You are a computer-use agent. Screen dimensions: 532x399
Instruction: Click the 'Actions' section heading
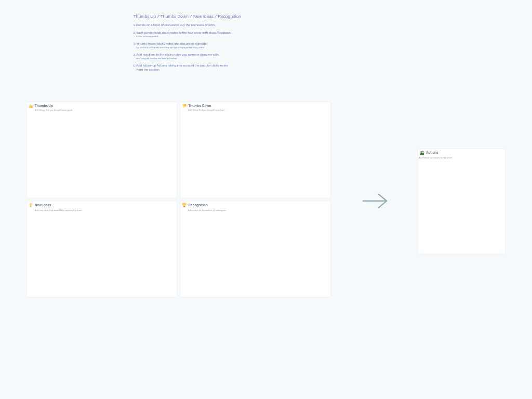(x=432, y=153)
